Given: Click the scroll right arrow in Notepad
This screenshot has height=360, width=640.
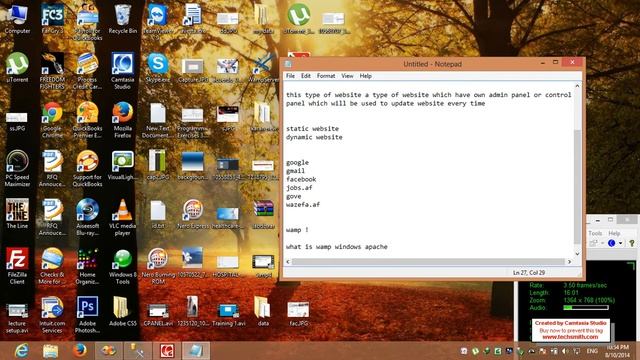Looking at the screenshot, I should pos(569,262).
